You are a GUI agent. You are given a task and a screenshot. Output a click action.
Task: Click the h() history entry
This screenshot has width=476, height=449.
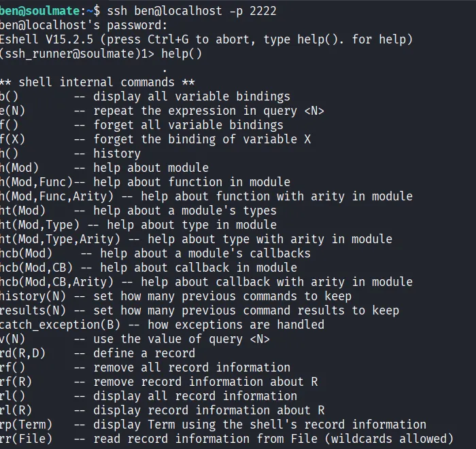tap(70, 154)
